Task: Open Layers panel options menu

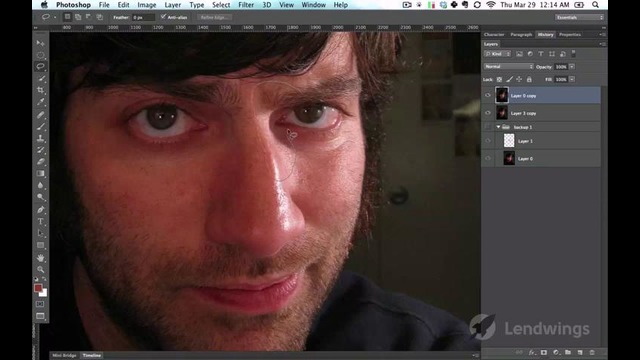Action: [x=602, y=44]
